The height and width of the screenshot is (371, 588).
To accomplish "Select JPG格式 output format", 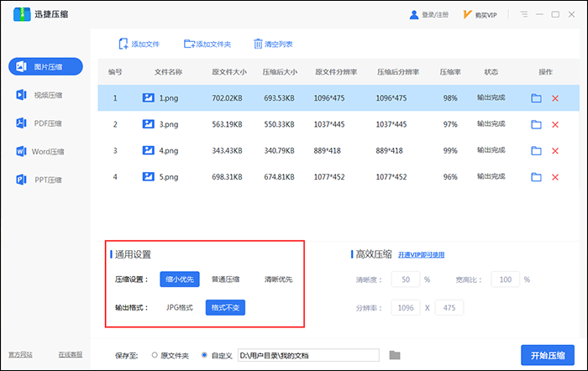I will (x=180, y=308).
